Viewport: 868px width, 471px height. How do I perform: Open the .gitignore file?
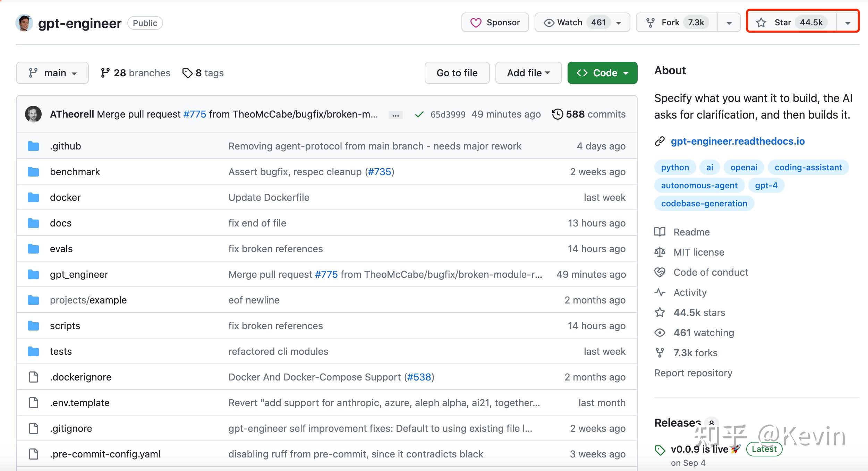[71, 428]
